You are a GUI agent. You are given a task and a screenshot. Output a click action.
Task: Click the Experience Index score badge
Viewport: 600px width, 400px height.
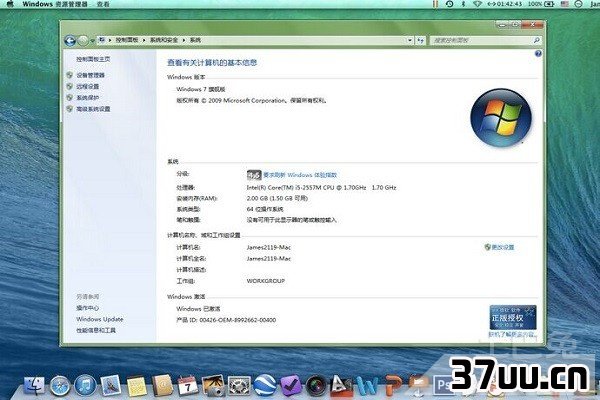[x=254, y=175]
